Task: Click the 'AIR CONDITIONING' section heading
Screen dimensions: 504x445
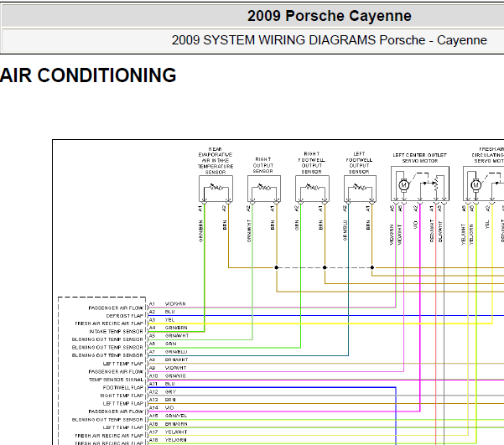Action: [88, 75]
